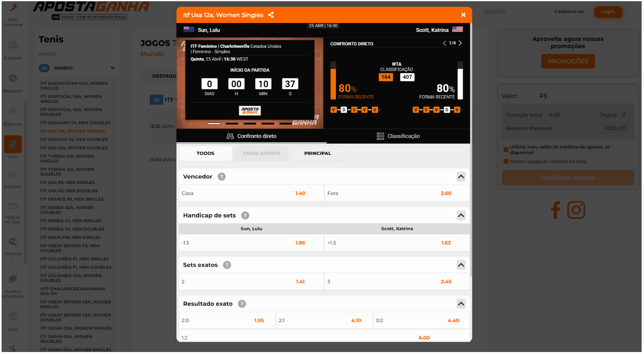Collapse the Handicap de sets market

pyautogui.click(x=461, y=215)
